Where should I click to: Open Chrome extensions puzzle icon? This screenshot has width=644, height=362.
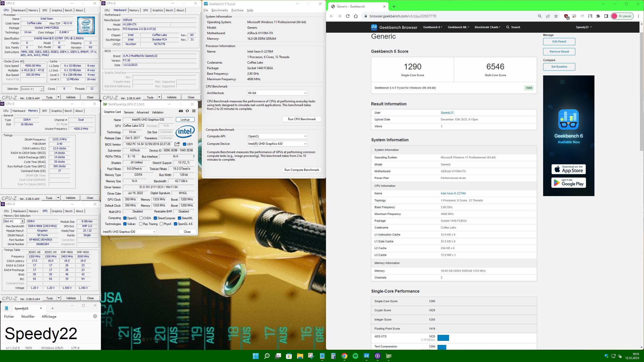(x=598, y=16)
